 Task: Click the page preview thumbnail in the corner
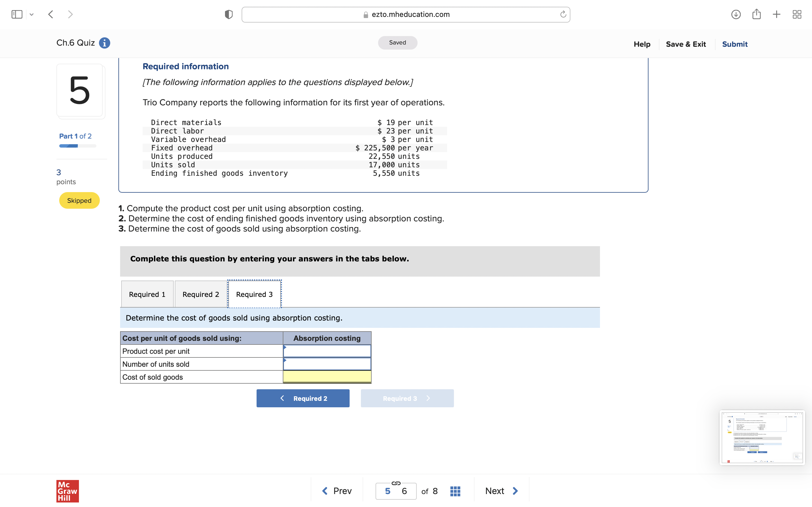tap(762, 438)
